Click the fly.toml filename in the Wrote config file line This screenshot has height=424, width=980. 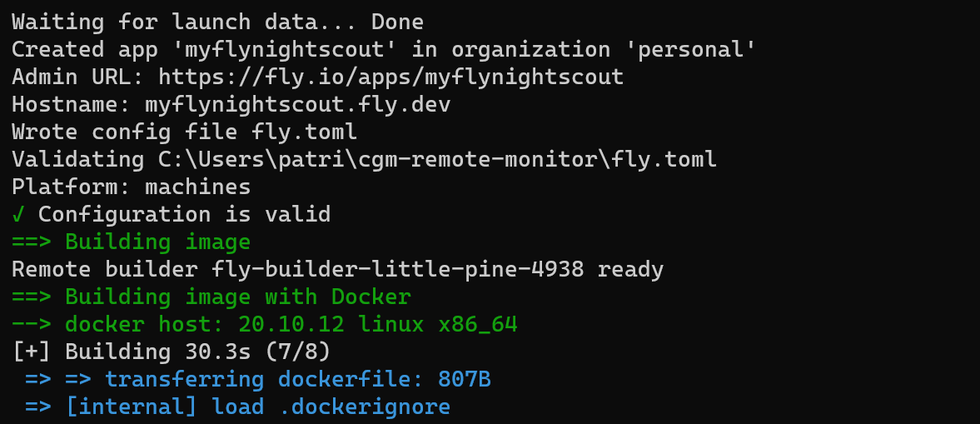click(305, 132)
